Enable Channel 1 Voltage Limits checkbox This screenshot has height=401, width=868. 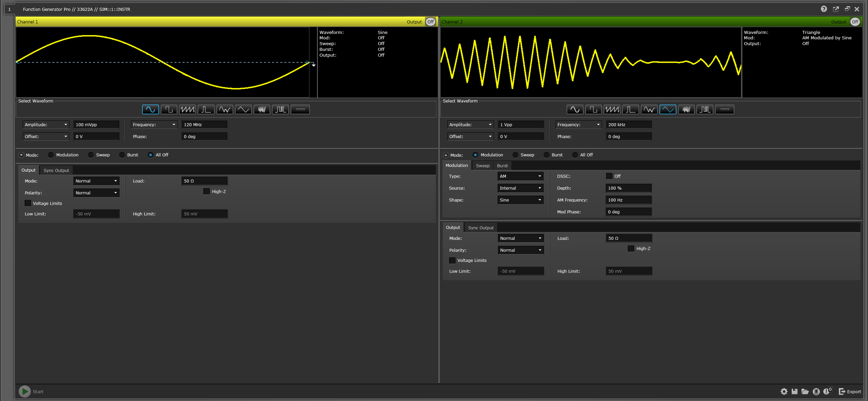[x=28, y=203]
